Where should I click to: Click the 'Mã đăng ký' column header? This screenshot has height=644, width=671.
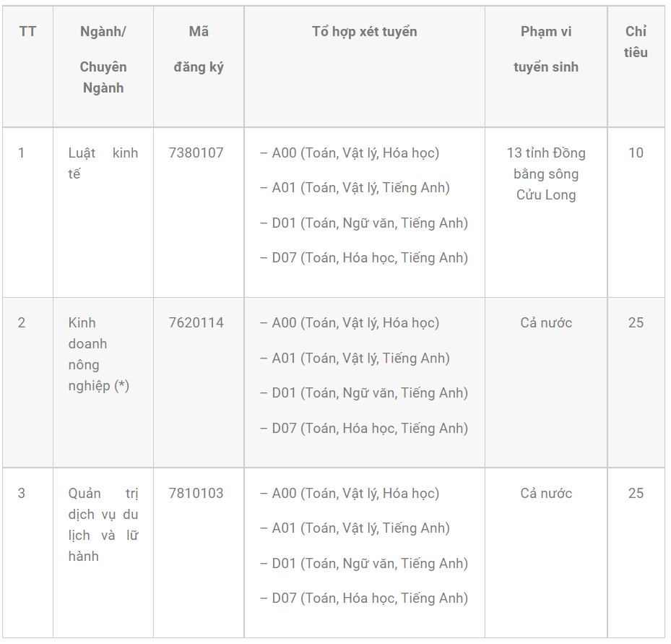tap(199, 49)
